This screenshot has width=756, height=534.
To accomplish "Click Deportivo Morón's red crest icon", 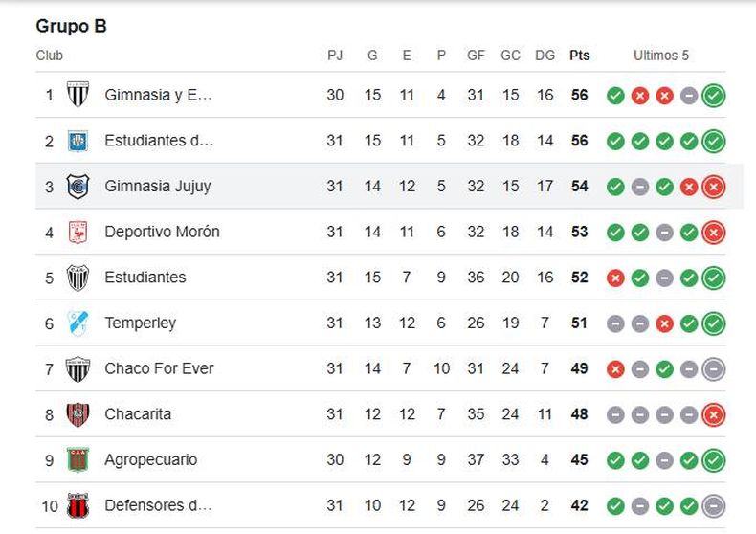I will (78, 233).
